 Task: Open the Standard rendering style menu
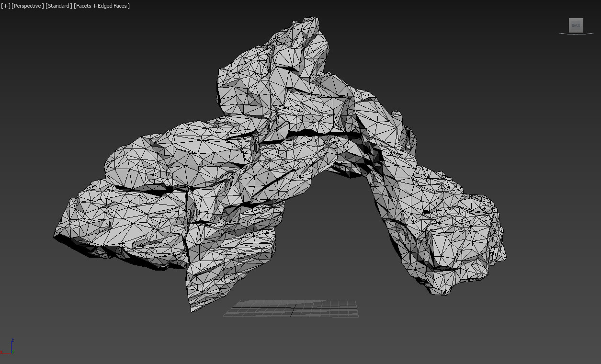[57, 6]
